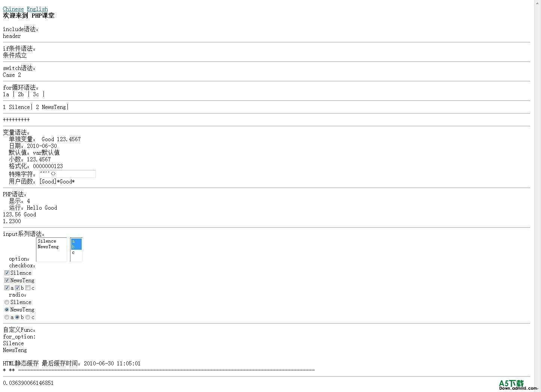Image resolution: width=541 pixels, height=392 pixels.
Task: Choose radio option c
Action: (28, 317)
